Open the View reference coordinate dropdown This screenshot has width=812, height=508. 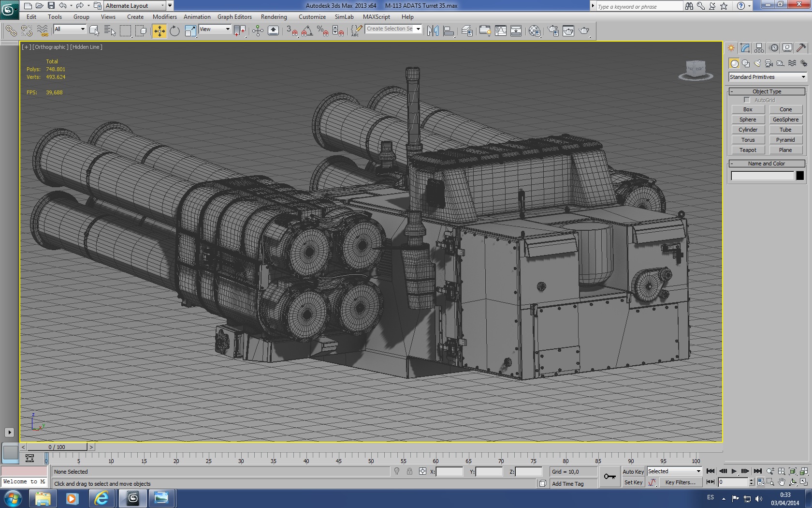click(215, 29)
